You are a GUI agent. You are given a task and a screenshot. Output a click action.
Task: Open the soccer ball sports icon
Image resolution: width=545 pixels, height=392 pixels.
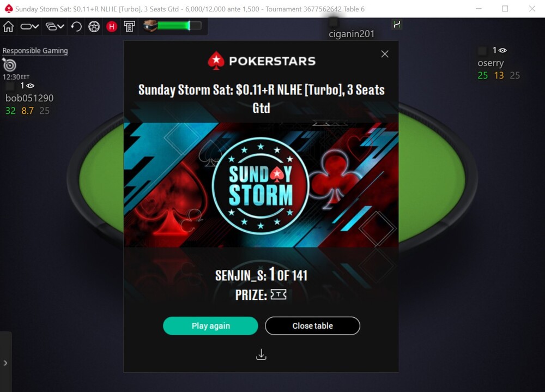pyautogui.click(x=94, y=26)
